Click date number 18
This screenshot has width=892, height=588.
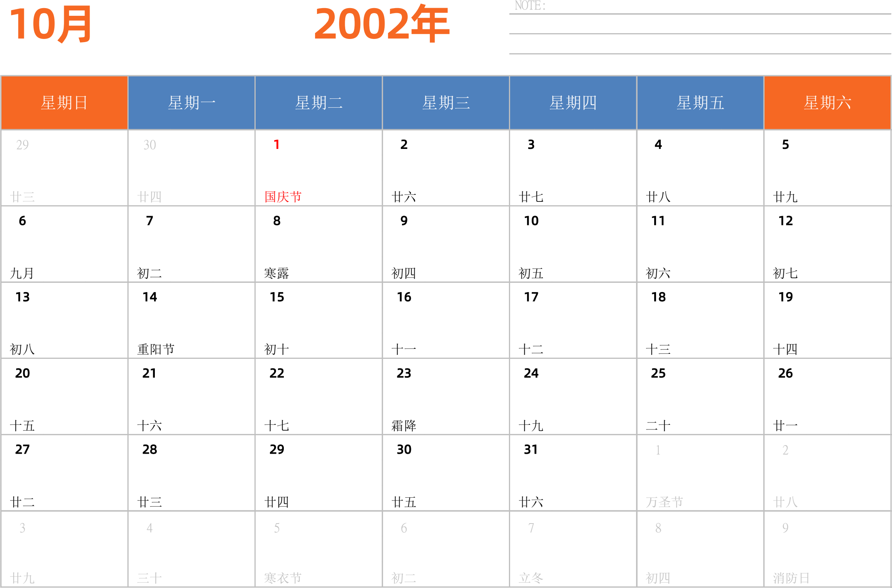click(659, 297)
